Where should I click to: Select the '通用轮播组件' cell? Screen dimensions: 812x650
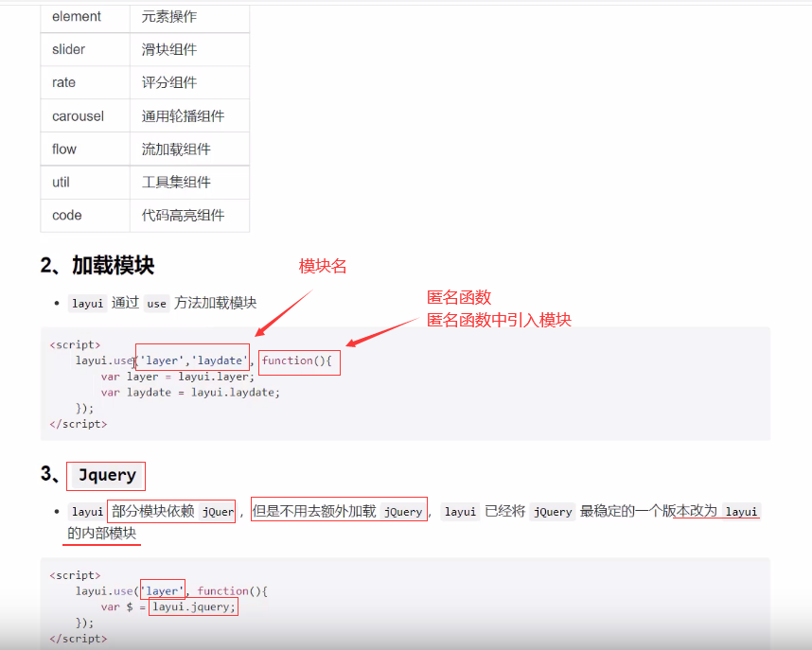pos(189,116)
